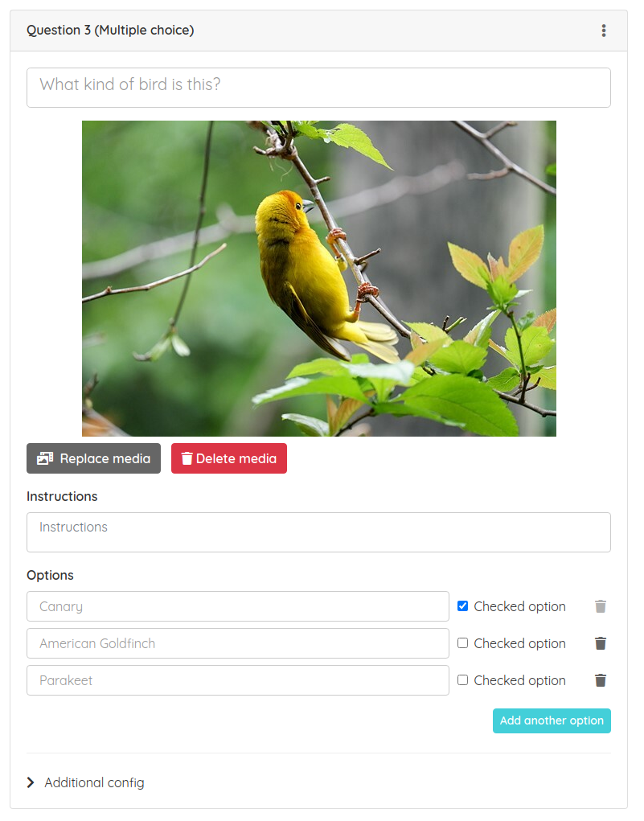Click the Replace media button label
This screenshot has height=821, width=644.
click(105, 458)
